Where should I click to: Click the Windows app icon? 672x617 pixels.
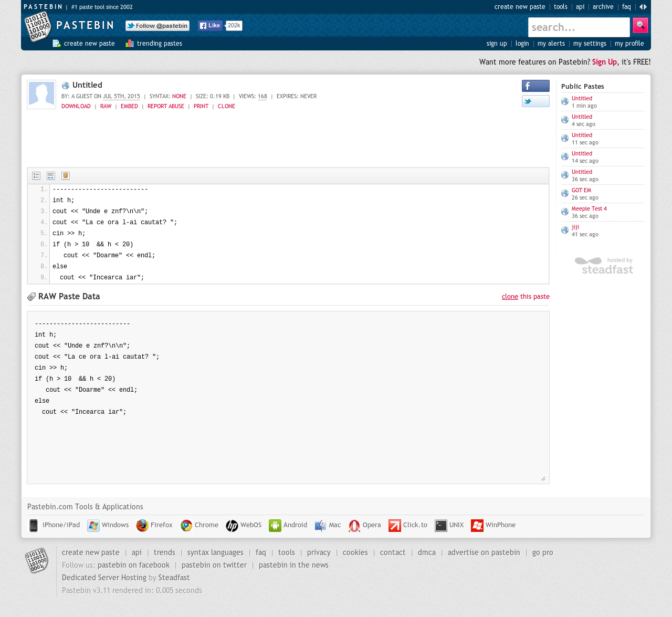coord(93,526)
